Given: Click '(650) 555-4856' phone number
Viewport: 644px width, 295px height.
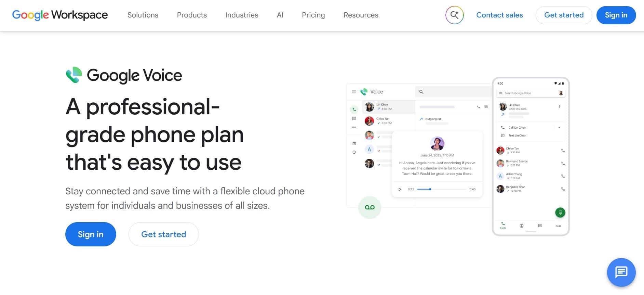Looking at the screenshot, I should pyautogui.click(x=517, y=109).
